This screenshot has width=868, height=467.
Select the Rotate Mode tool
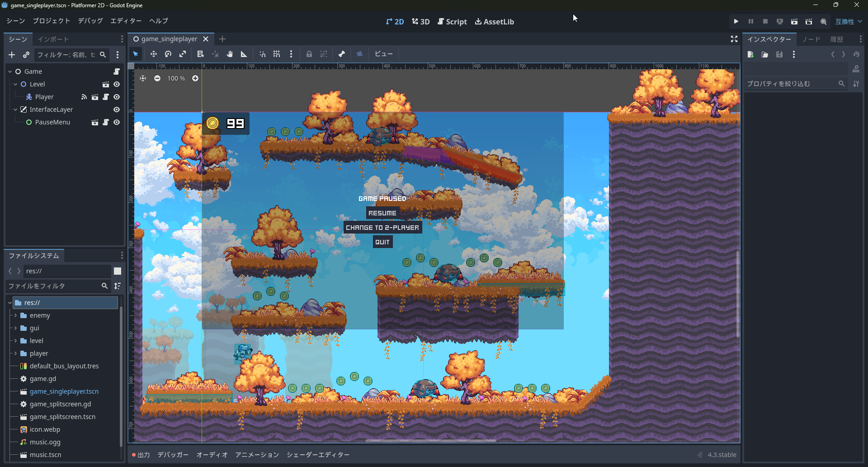pyautogui.click(x=168, y=54)
